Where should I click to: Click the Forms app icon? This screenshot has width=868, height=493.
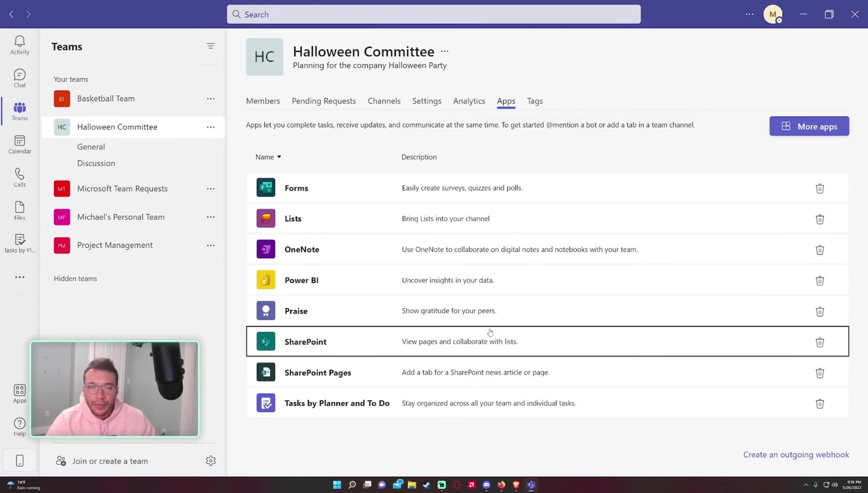(266, 188)
